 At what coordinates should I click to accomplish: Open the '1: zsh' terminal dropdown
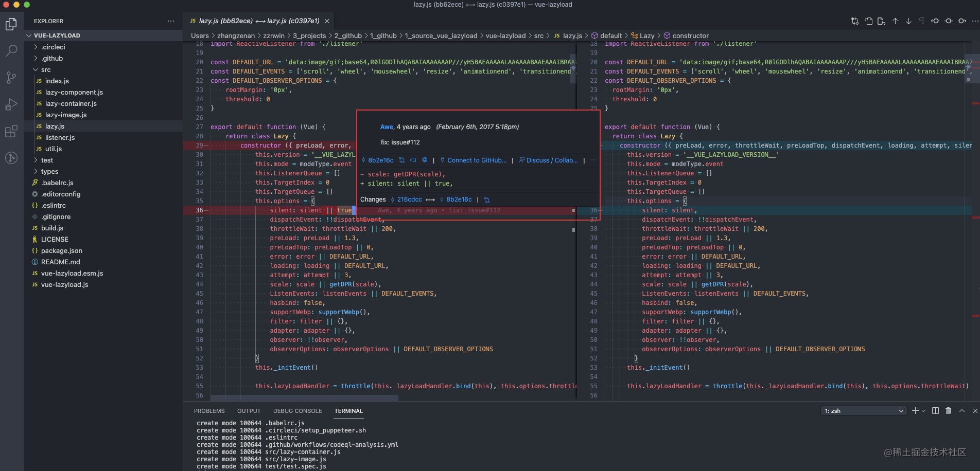tap(864, 410)
